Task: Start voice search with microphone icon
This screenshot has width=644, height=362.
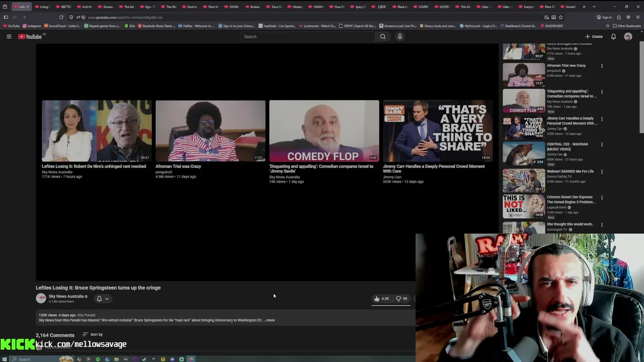Action: 400,36
